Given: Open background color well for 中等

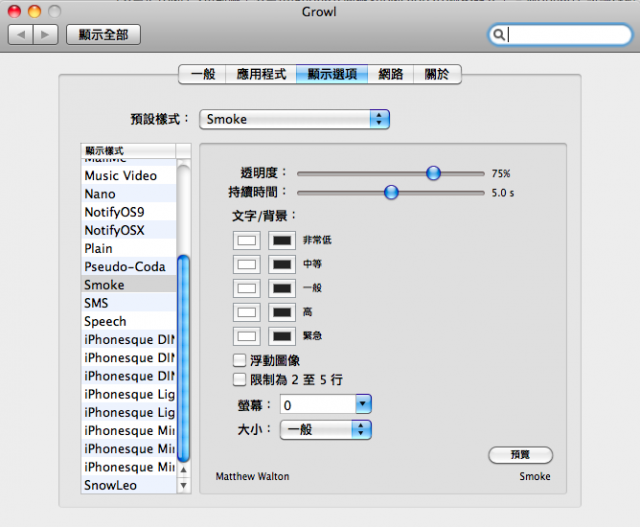Looking at the screenshot, I should coord(282,264).
